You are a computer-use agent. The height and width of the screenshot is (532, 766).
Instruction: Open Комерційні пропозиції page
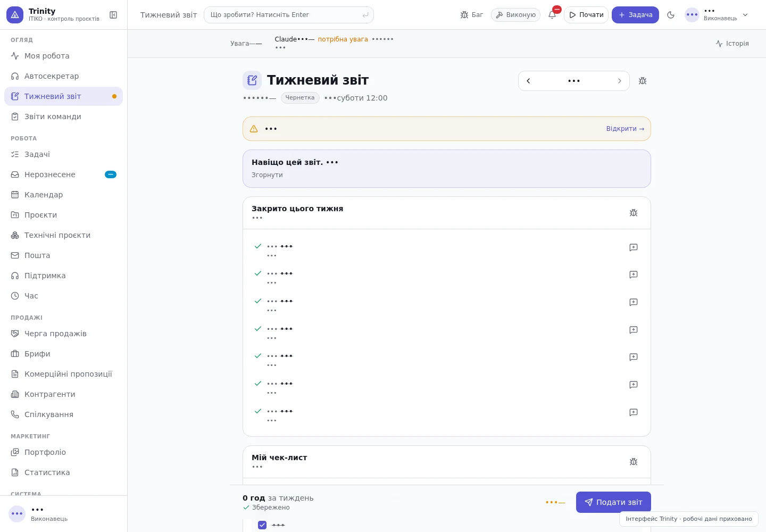click(63, 374)
